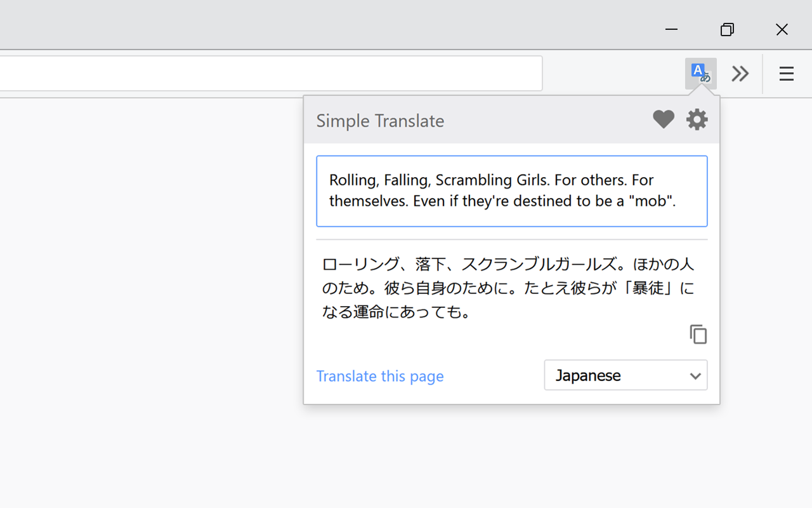
Task: Click the browser address bar
Action: [x=272, y=73]
